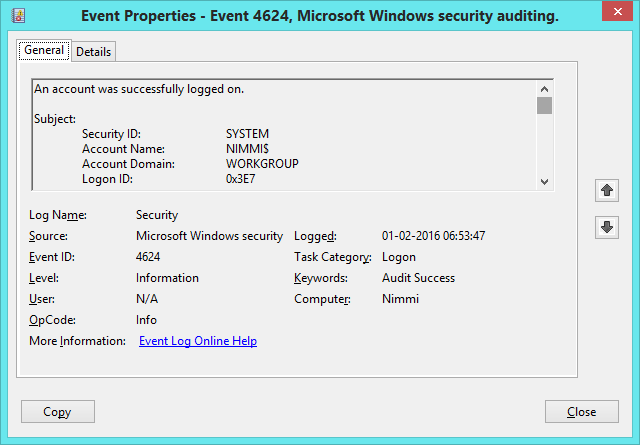
Task: Close the Event Properties window with X
Action: point(618,11)
